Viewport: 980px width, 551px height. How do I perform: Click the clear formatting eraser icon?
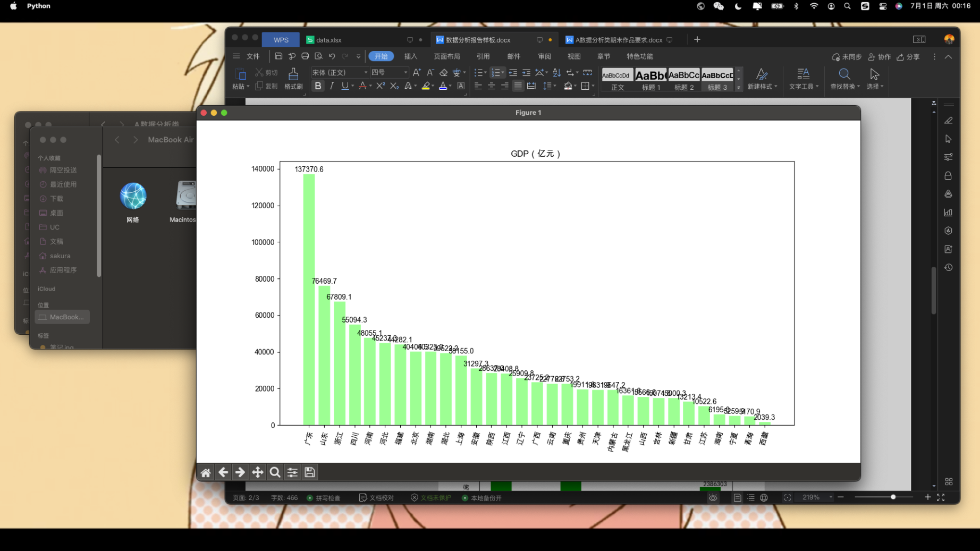point(443,72)
